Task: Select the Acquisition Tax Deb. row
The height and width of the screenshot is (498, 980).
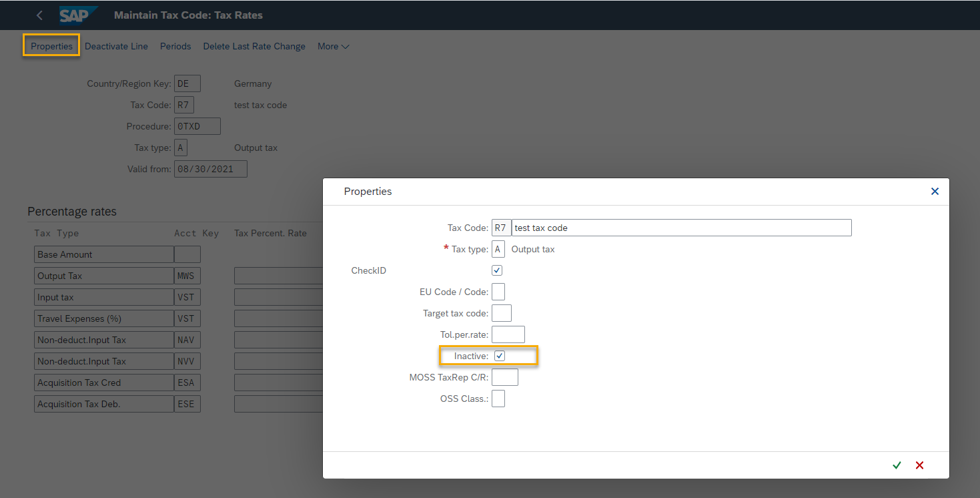Action: (104, 404)
